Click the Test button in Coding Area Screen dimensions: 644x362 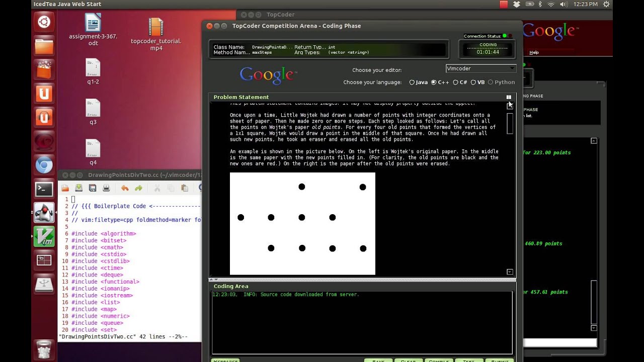click(x=468, y=360)
